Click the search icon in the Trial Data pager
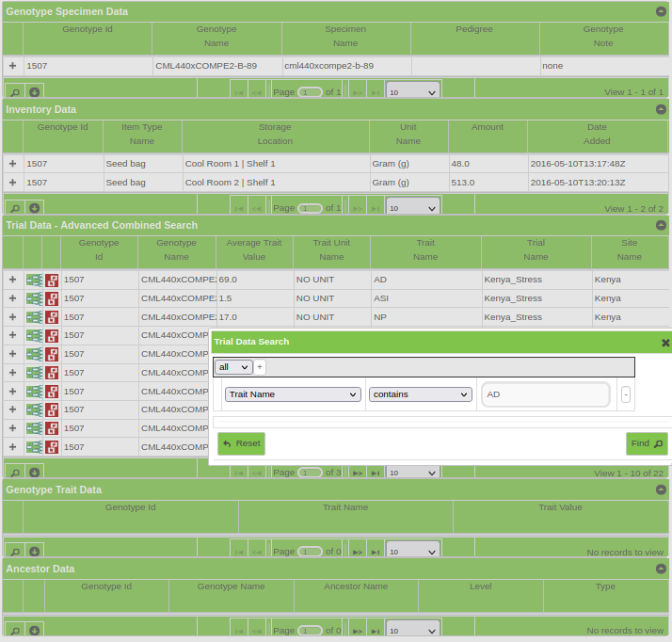 click(15, 473)
